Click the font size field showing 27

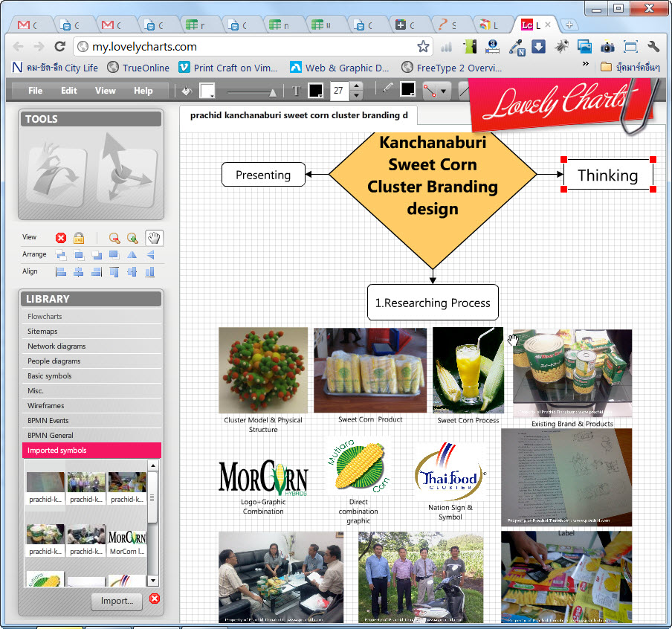tap(340, 91)
